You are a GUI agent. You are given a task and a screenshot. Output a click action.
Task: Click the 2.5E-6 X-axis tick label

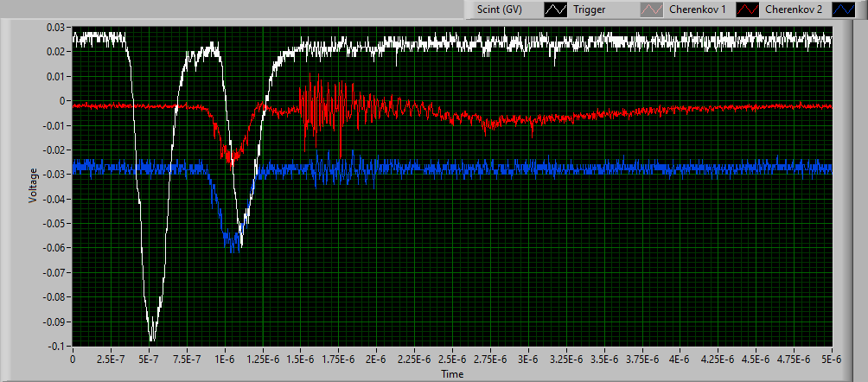(453, 359)
